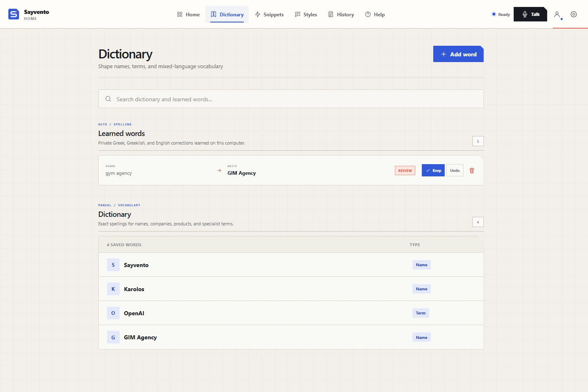The image size is (588, 392).
Task: Focus the dictionary search field
Action: (291, 99)
